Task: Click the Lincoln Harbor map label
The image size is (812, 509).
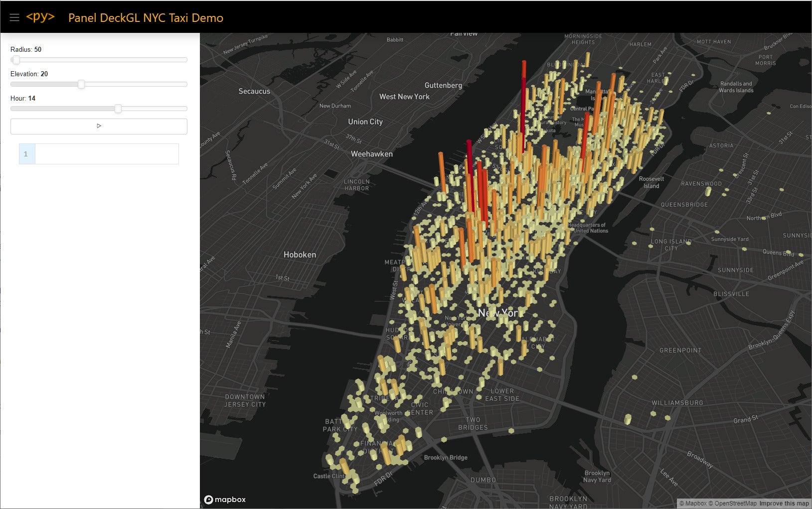Action: [x=357, y=185]
